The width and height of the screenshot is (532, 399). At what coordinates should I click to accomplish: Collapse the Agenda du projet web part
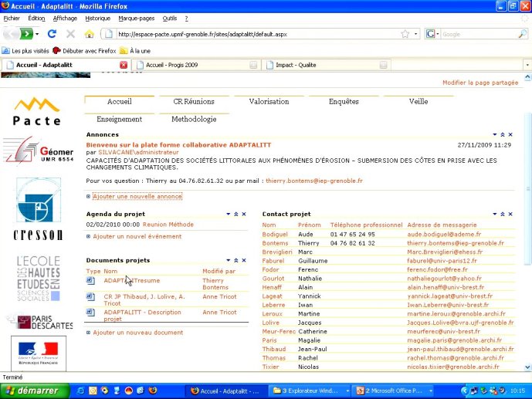tap(236, 214)
